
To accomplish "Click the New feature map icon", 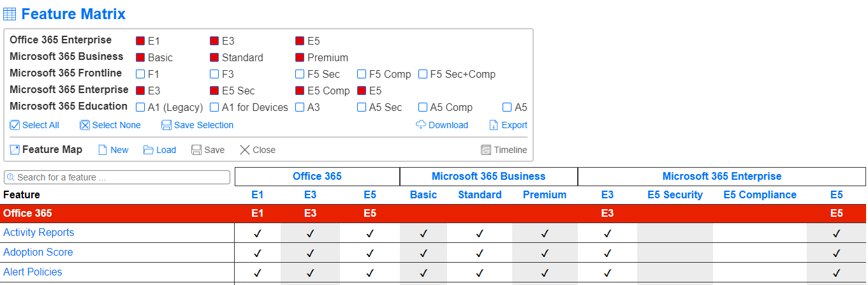I will pyautogui.click(x=103, y=150).
